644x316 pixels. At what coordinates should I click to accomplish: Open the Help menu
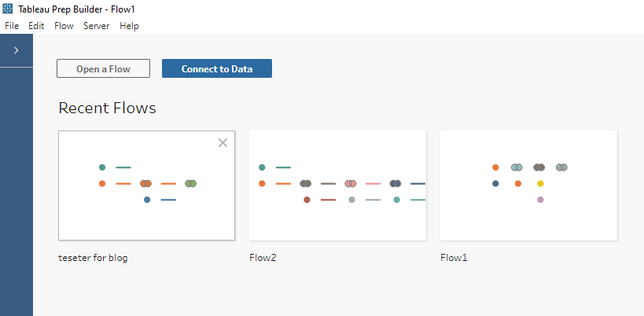coord(130,26)
